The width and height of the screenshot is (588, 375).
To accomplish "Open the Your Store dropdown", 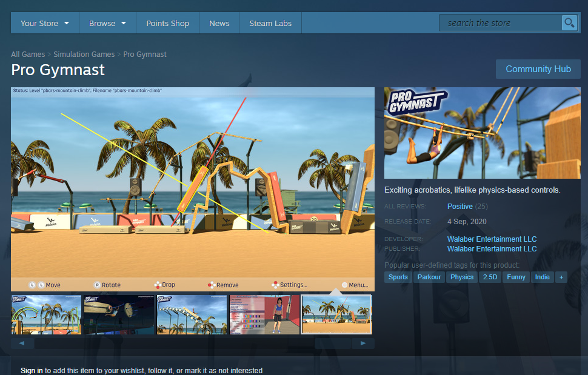I will [x=45, y=23].
